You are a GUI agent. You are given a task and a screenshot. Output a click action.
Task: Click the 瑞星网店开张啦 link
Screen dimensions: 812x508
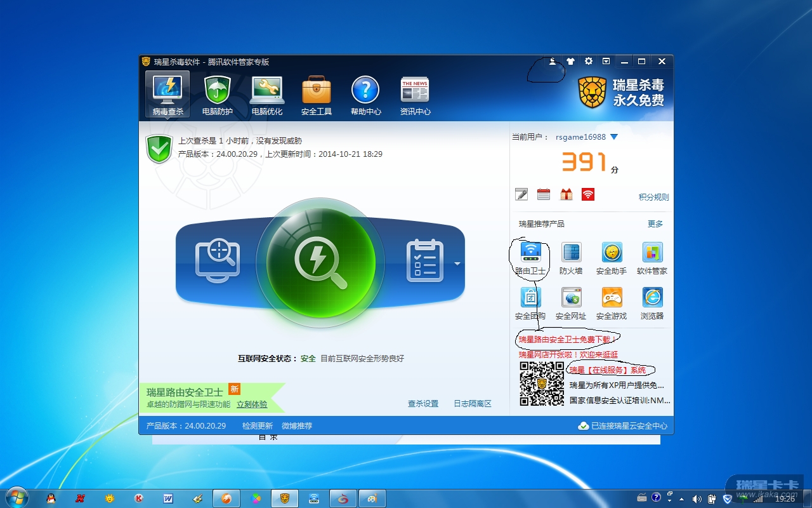[568, 355]
